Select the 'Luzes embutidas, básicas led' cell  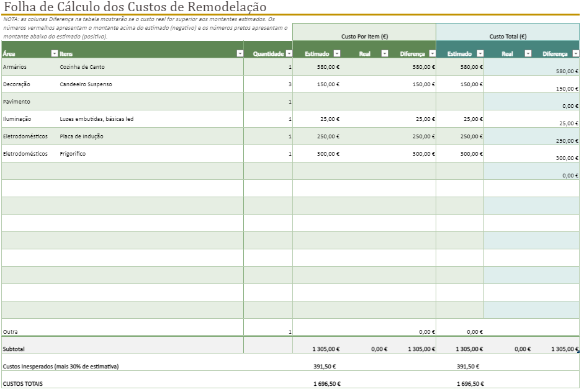tap(96, 119)
